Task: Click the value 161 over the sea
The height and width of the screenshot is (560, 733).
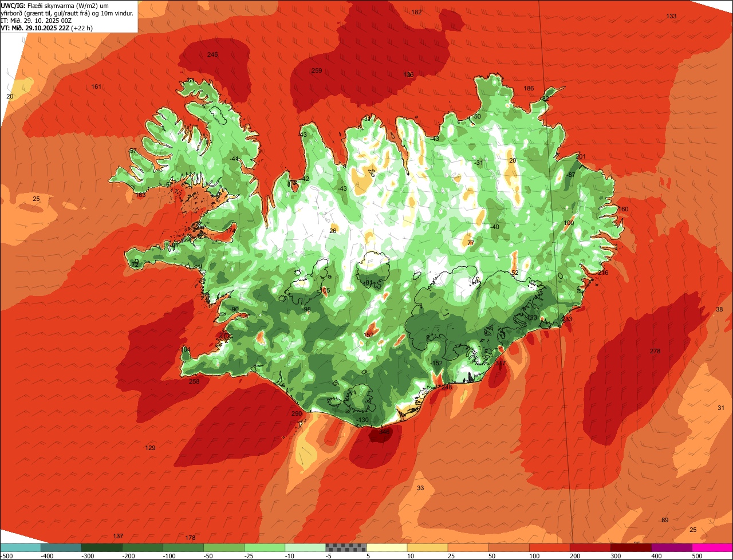Action: pos(96,86)
